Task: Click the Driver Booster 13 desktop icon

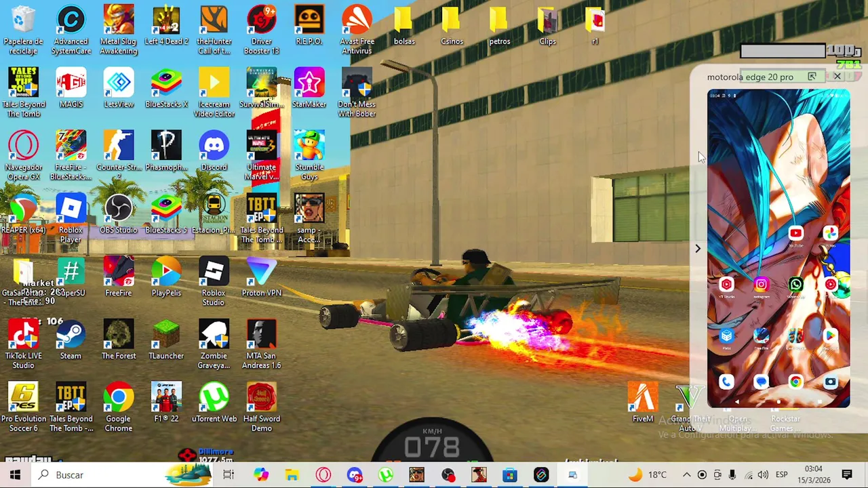Action: coord(262,30)
